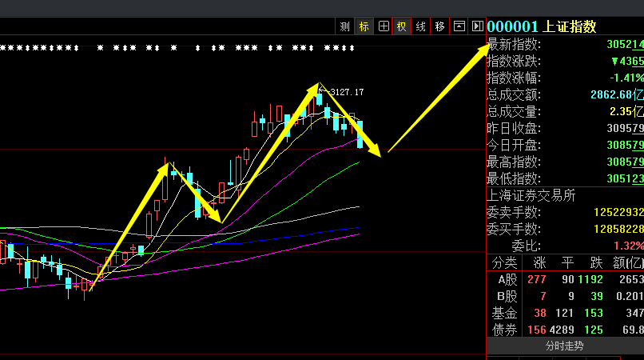644x360 pixels.
Task: Click the 000001 上证指数 title
Action: pos(542,26)
